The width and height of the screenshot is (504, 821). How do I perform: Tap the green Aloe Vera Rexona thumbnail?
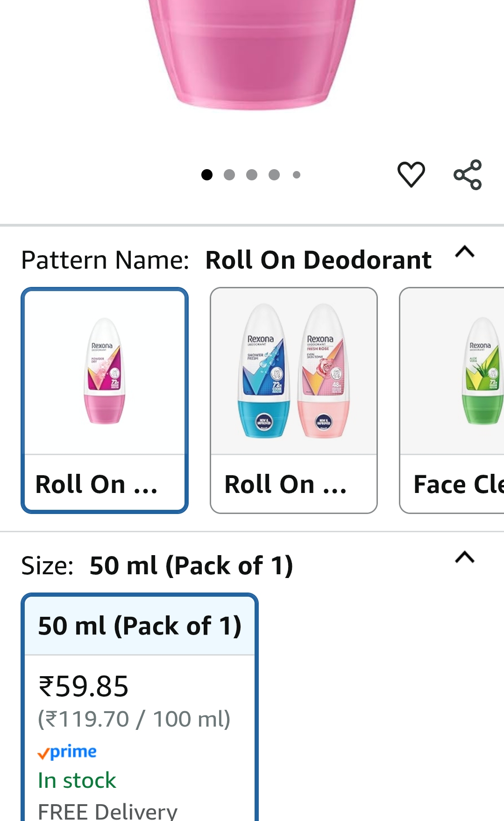pyautogui.click(x=481, y=371)
